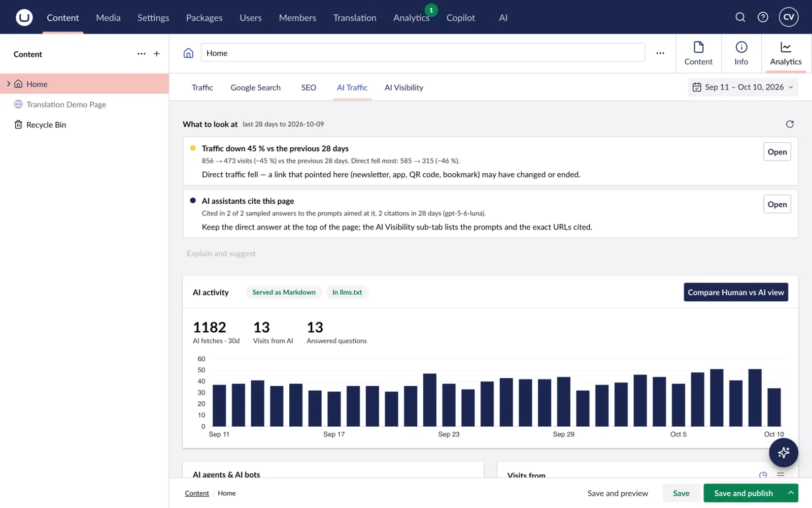Open the Traffic down 45 % insight
This screenshot has height=508, width=812.
(x=777, y=152)
